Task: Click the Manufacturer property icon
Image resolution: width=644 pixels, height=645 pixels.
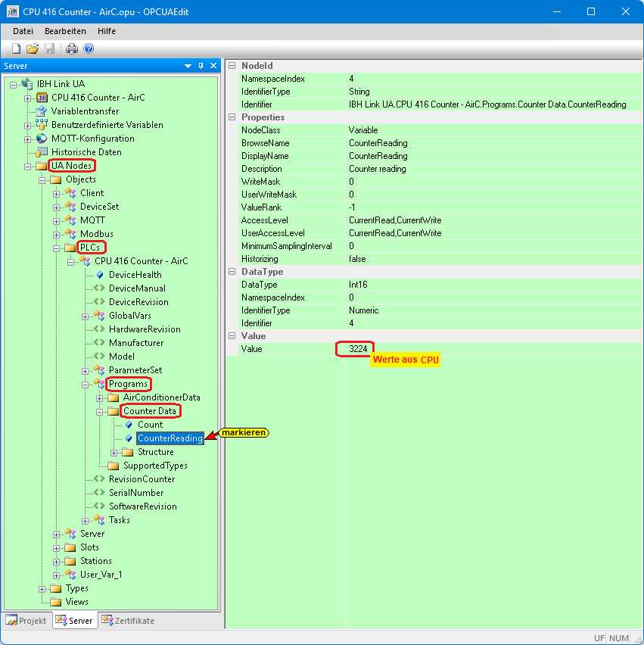Action: coord(99,343)
